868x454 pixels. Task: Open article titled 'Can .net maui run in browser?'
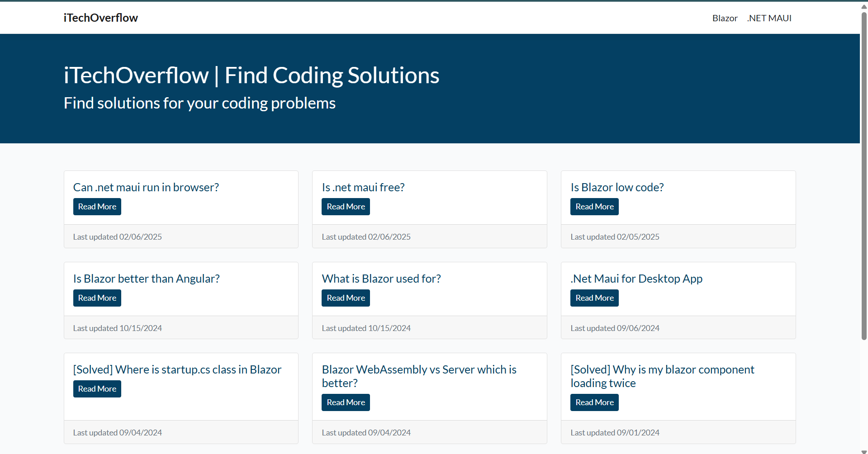coord(146,187)
